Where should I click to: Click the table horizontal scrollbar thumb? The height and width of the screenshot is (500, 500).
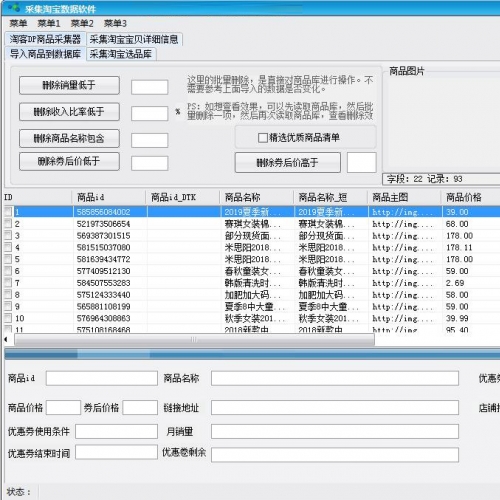click(x=194, y=339)
